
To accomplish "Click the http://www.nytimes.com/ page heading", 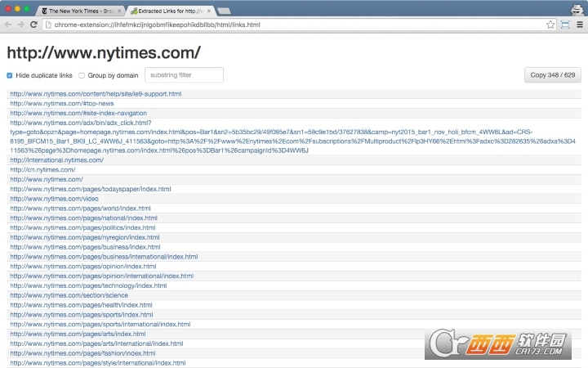I will tap(104, 52).
